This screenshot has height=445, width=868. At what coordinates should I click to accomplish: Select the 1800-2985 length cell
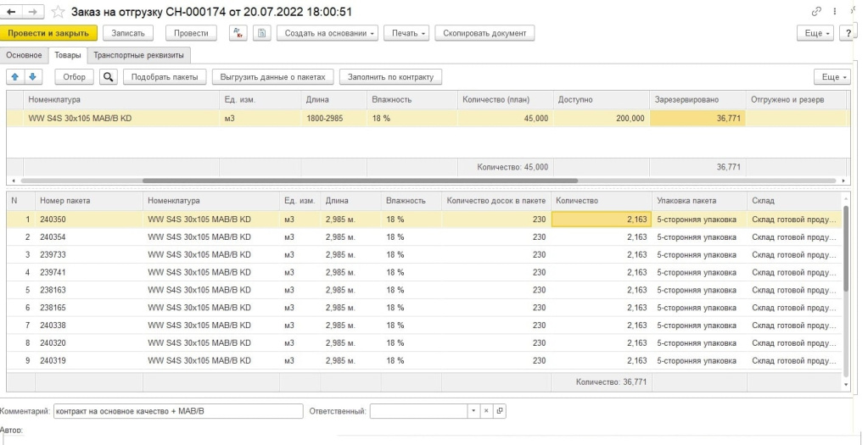(333, 119)
